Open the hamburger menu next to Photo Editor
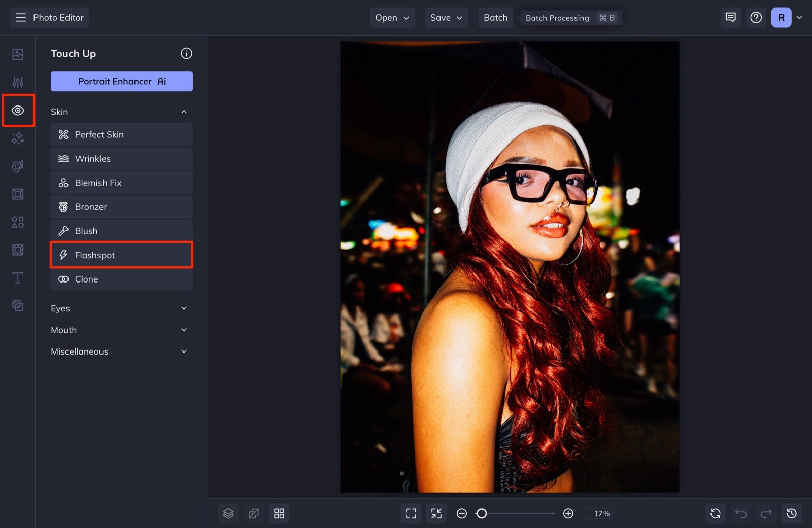 pyautogui.click(x=20, y=17)
